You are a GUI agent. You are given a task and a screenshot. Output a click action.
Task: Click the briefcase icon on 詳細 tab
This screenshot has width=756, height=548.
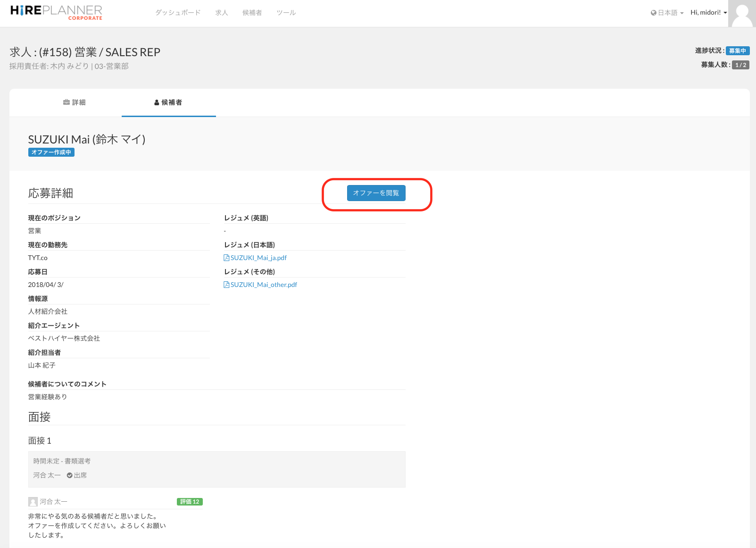pyautogui.click(x=66, y=102)
